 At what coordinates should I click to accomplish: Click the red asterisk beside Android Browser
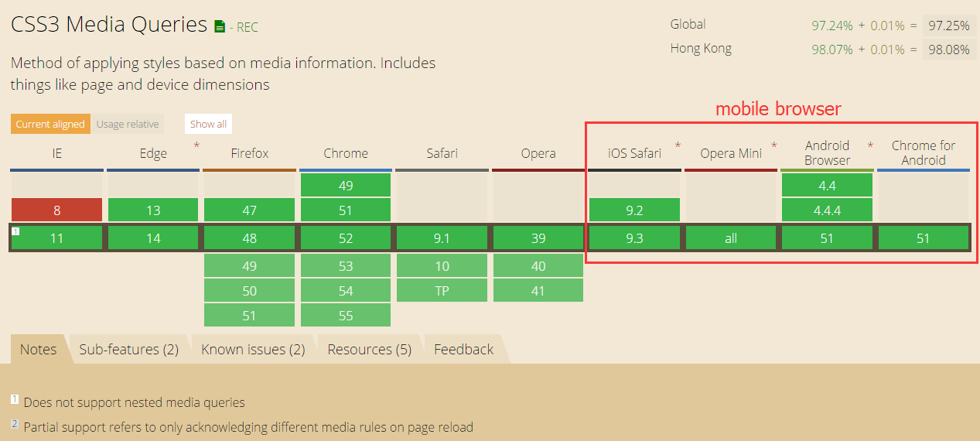870,145
